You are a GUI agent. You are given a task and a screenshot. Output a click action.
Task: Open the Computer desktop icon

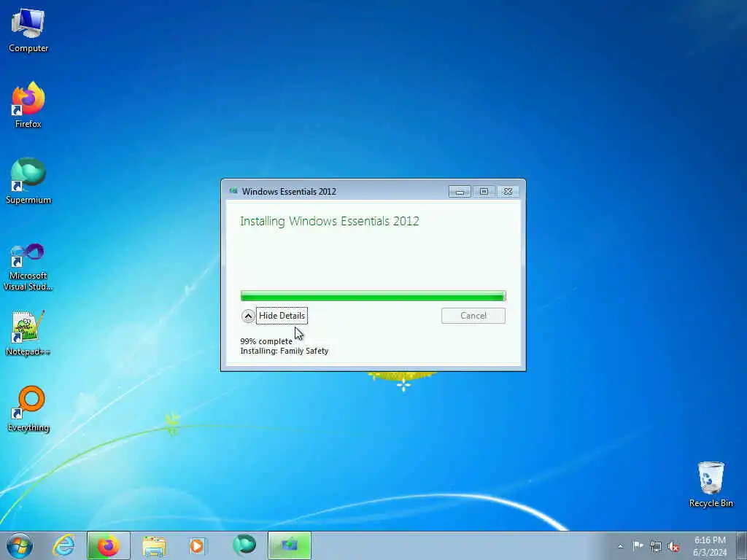coord(28,31)
